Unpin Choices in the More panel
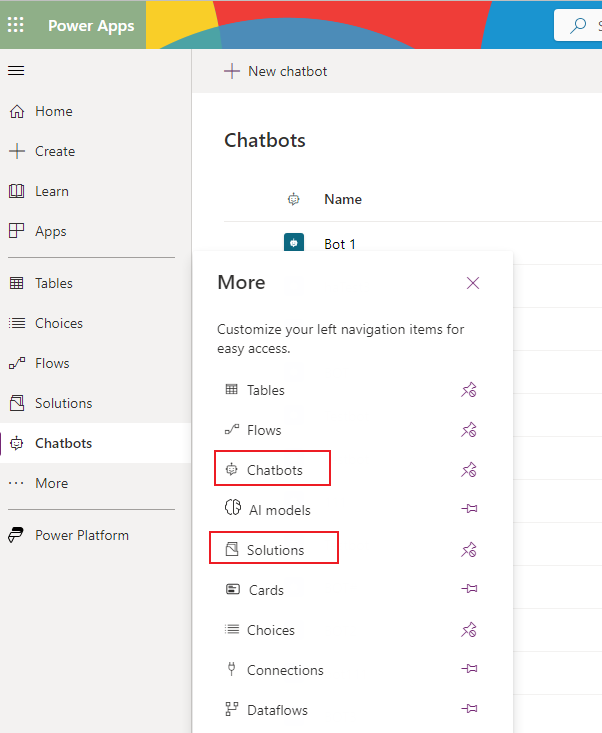The image size is (602, 733). (469, 630)
